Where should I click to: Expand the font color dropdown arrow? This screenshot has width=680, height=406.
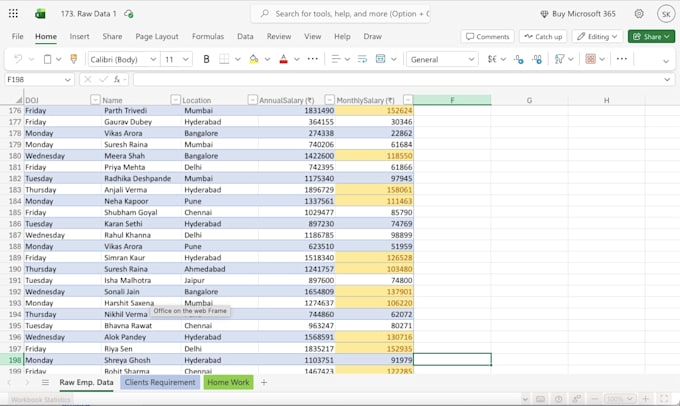point(297,59)
